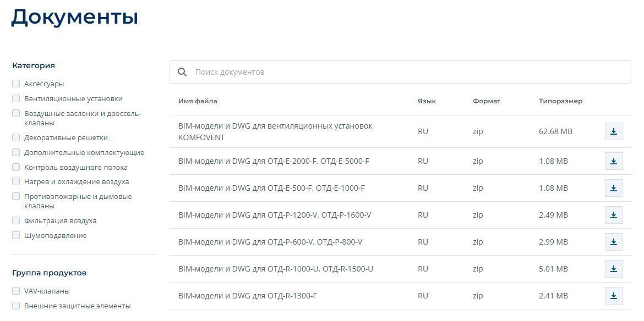The image size is (644, 321).
Task: Enable the Вентиляционные установки filter
Action: click(16, 99)
